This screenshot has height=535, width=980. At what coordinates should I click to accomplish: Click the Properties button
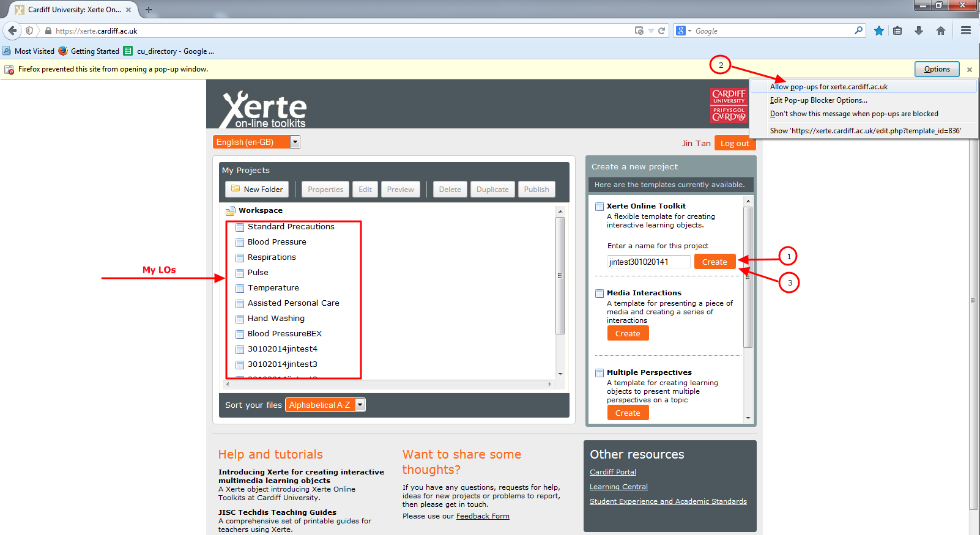pyautogui.click(x=325, y=190)
